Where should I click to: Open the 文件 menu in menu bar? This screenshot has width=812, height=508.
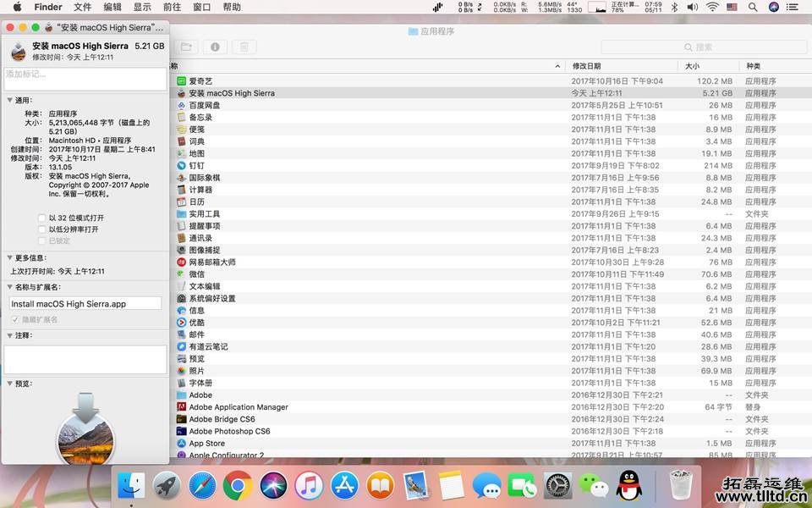click(82, 7)
